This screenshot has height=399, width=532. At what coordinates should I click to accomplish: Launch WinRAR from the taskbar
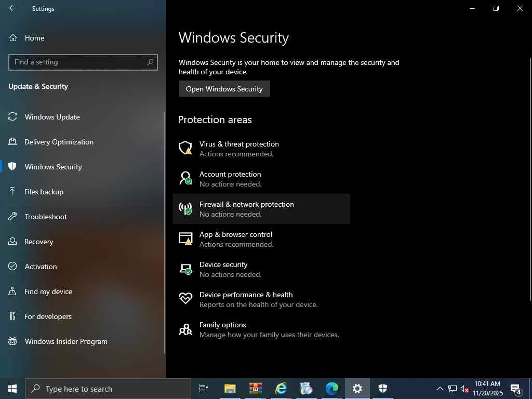(256, 389)
